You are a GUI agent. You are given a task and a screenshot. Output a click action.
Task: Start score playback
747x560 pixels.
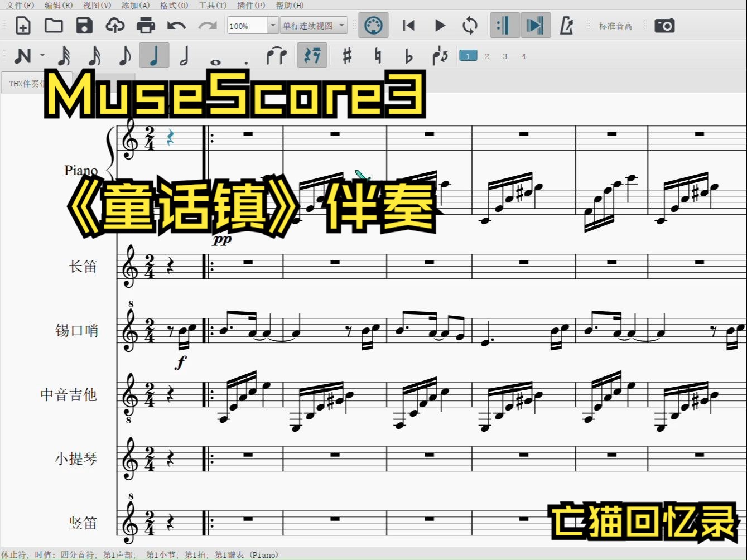tap(440, 26)
